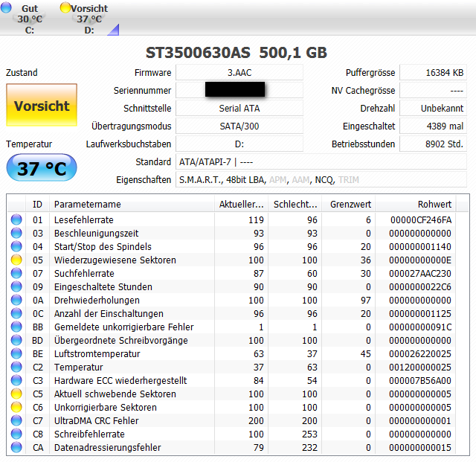Image resolution: width=476 pixels, height=462 pixels.
Task: Click yellow orb of Aktuell schwebende Sektoren row
Action: click(16, 394)
